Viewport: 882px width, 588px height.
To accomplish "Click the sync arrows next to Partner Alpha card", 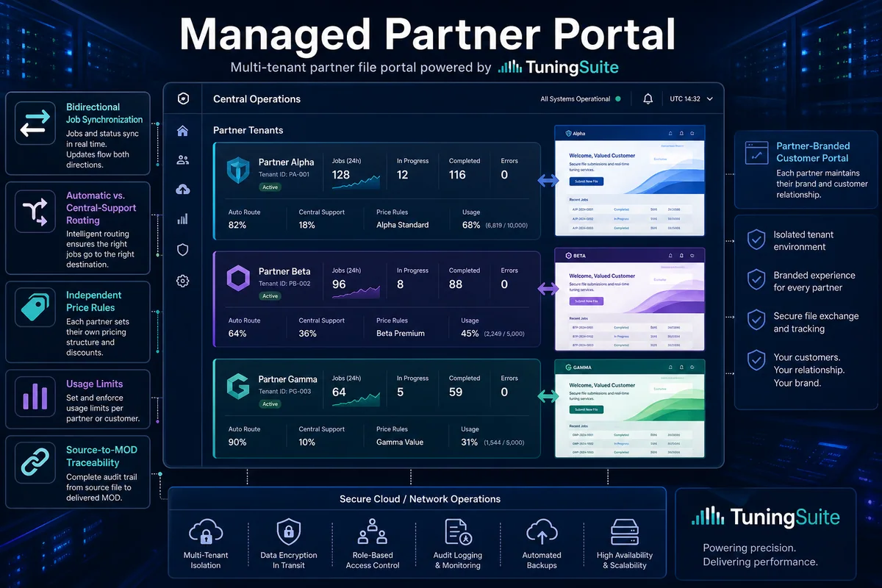I will click(x=548, y=181).
